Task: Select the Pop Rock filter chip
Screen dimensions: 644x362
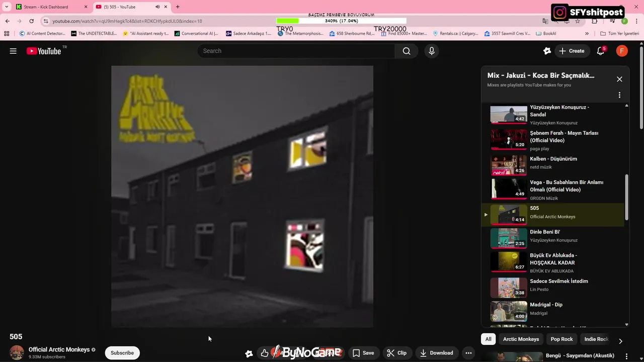Action: click(561, 339)
